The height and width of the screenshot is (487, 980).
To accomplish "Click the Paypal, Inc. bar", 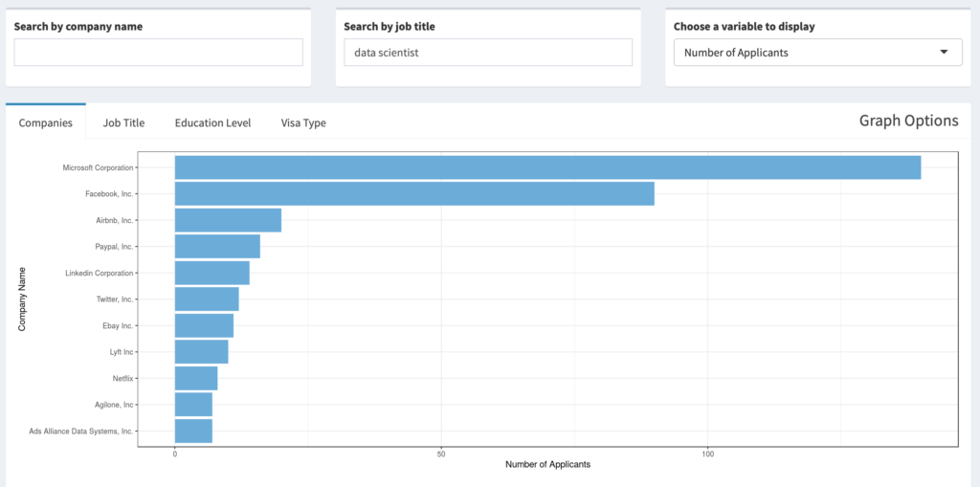I will coord(217,246).
